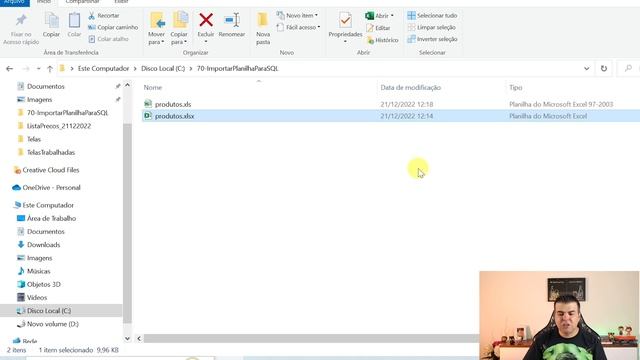
Task: Click Selecionar tudo
Action: 432,16
